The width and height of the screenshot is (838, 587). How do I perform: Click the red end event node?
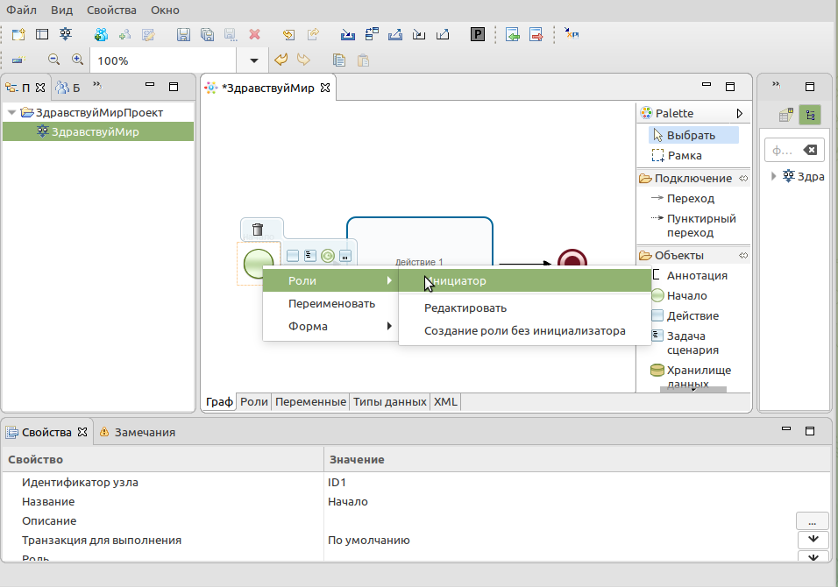pyautogui.click(x=572, y=259)
